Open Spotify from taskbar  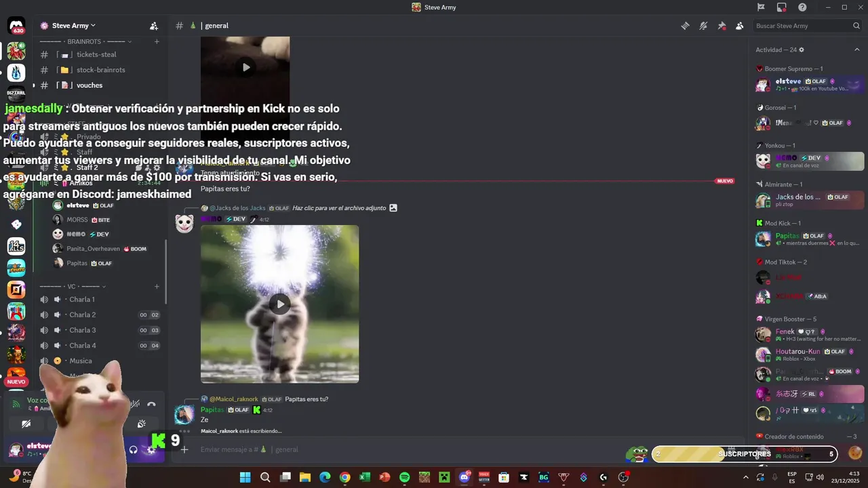pyautogui.click(x=405, y=477)
